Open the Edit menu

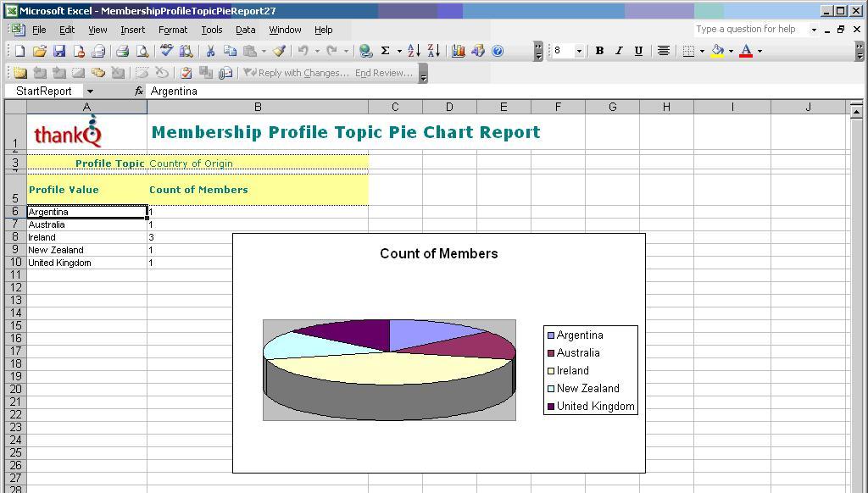coord(67,30)
